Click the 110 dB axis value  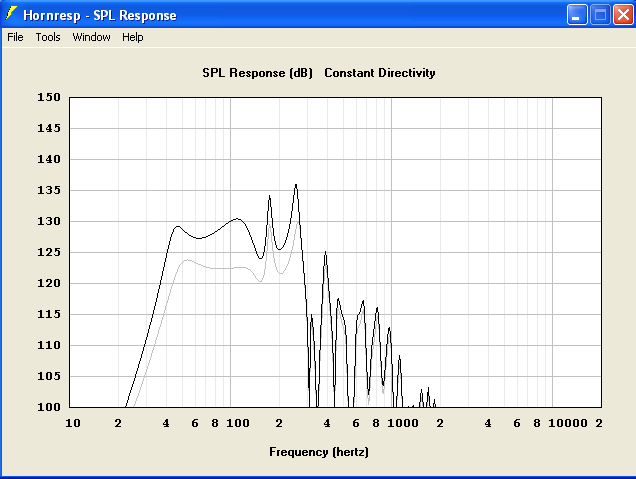pyautogui.click(x=49, y=346)
